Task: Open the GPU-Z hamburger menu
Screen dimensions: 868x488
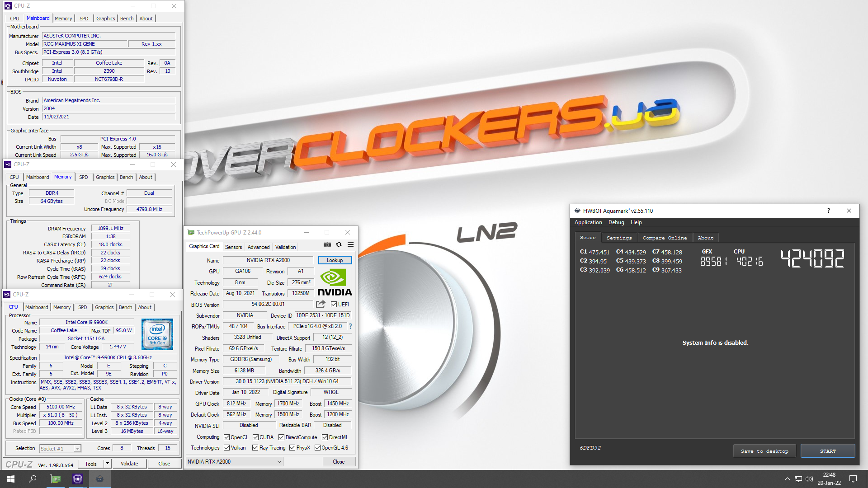Action: pyautogui.click(x=350, y=244)
